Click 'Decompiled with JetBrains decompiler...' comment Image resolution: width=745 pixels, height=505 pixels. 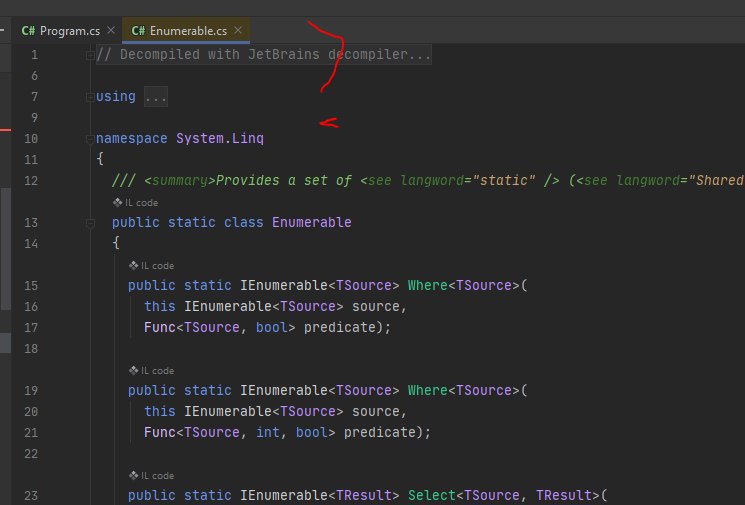tap(264, 55)
